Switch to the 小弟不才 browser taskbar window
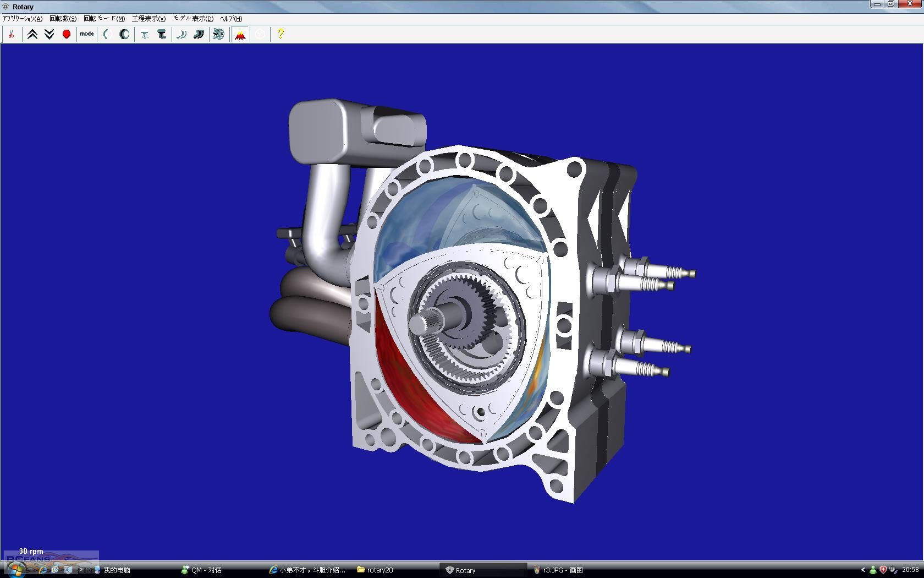924x578 pixels. pos(307,570)
